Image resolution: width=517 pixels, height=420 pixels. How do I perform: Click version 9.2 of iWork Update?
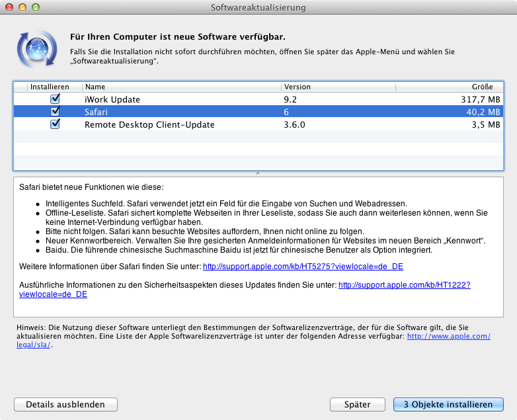[290, 99]
